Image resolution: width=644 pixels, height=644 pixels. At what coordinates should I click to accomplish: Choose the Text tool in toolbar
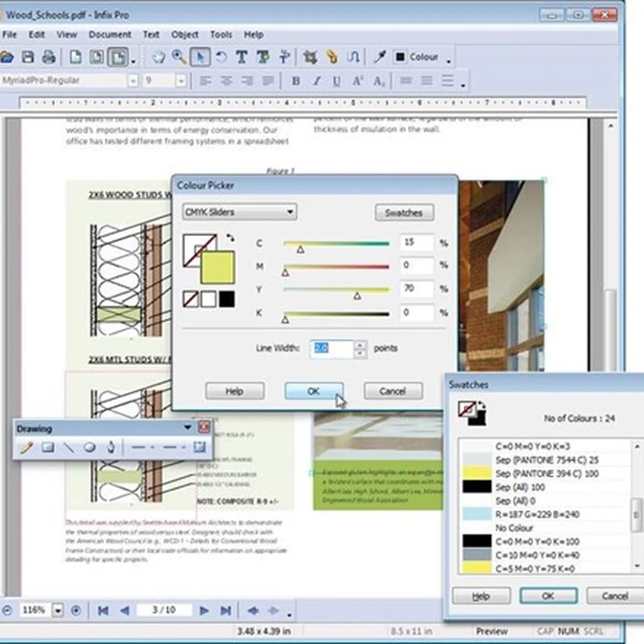[241, 57]
